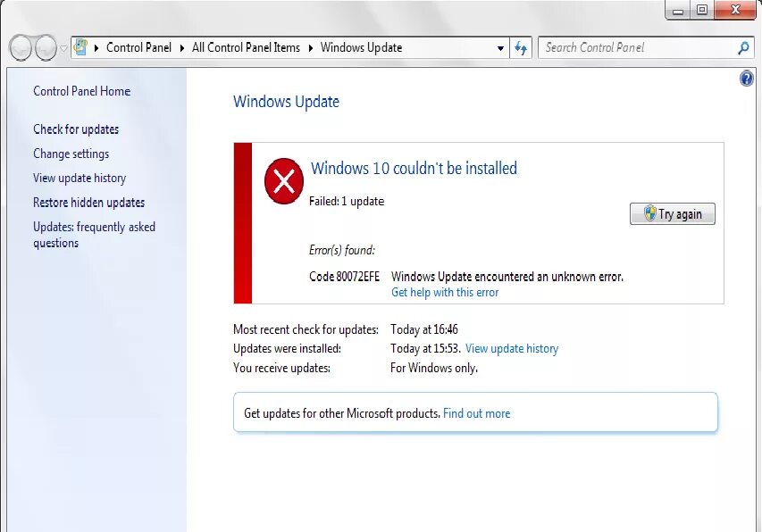Maximize the Windows Update window
Image resolution: width=762 pixels, height=532 pixels.
pos(702,10)
